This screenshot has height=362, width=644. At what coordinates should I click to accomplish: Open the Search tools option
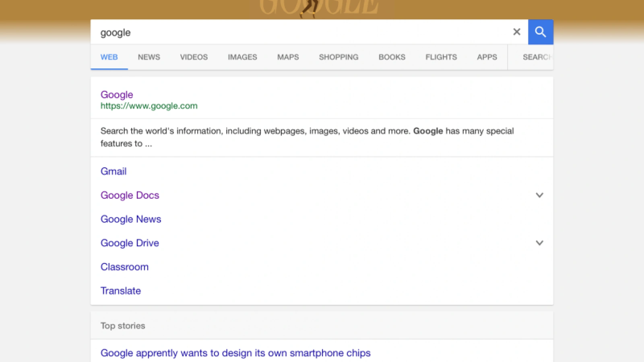537,57
